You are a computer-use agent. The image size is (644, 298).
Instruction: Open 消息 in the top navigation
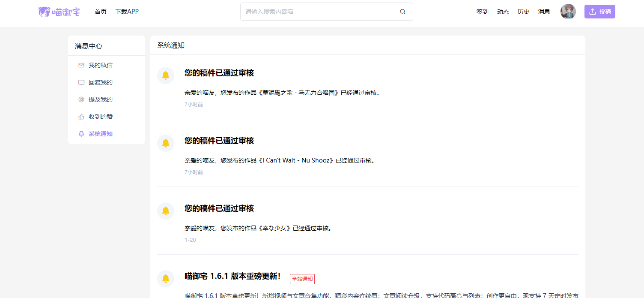point(544,12)
